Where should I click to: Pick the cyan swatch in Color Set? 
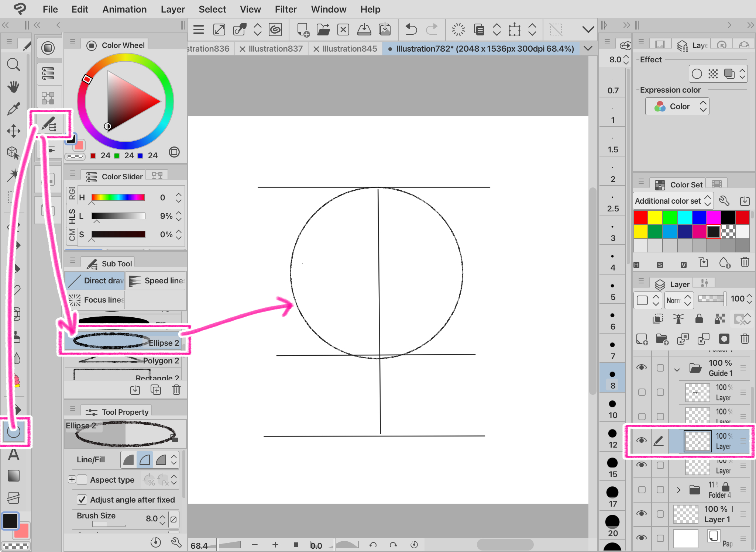(x=684, y=218)
